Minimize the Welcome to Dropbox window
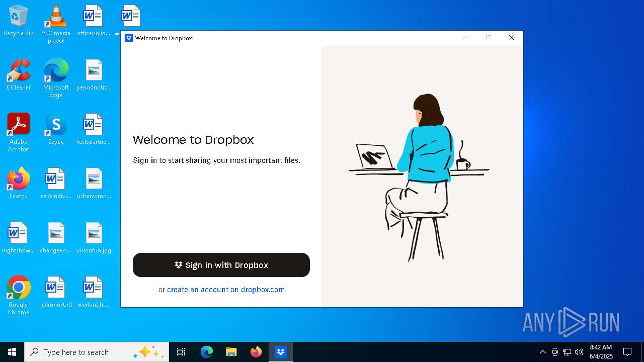Viewport: 644px width, 362px height. 466,38
